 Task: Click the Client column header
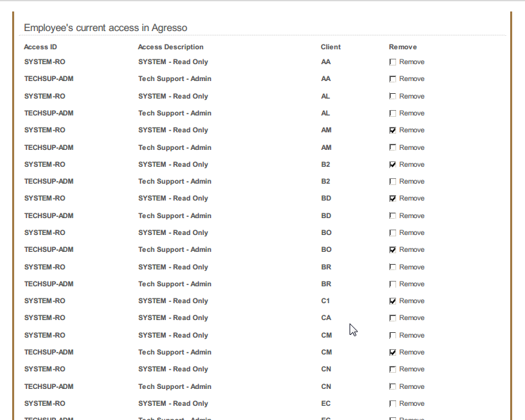pos(331,47)
